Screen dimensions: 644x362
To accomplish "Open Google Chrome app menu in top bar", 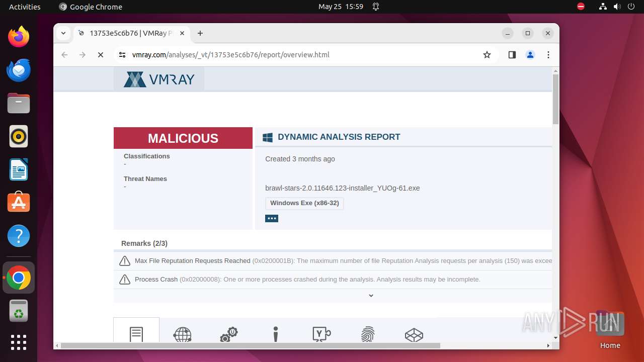I will point(91,7).
